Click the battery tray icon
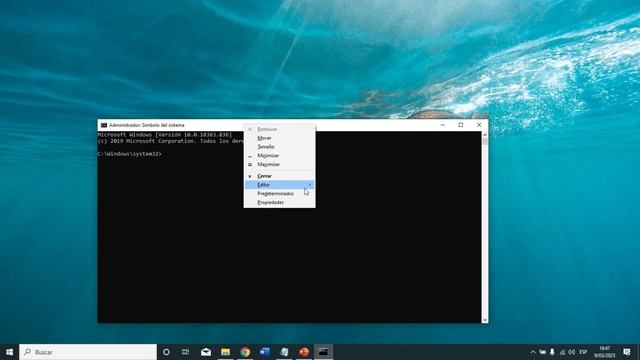This screenshot has height=360, width=640. click(x=542, y=352)
